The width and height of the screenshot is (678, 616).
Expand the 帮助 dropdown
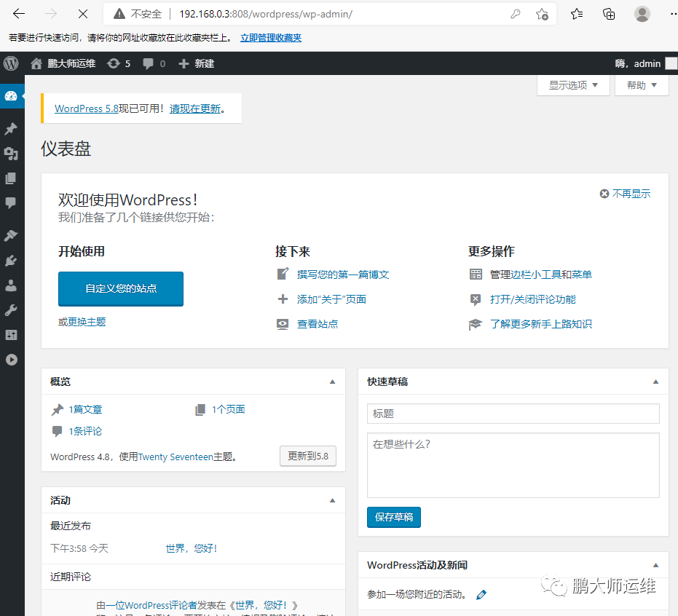642,85
